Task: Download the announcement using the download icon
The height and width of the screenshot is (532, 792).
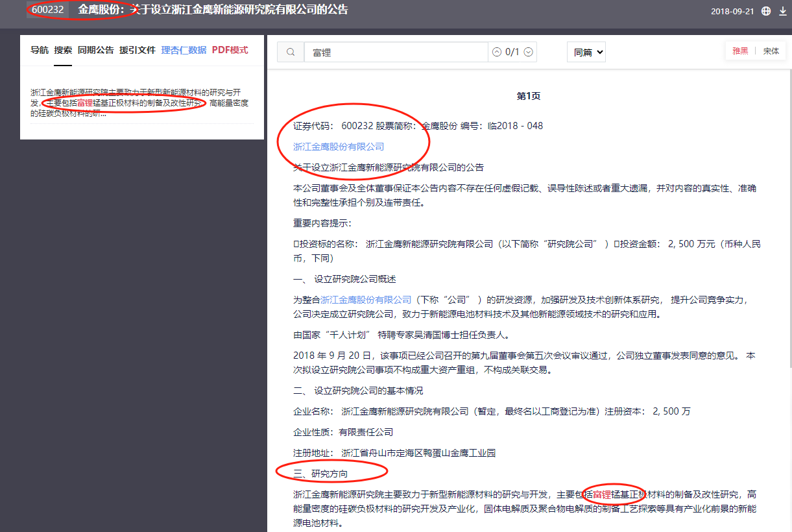Action: click(782, 11)
